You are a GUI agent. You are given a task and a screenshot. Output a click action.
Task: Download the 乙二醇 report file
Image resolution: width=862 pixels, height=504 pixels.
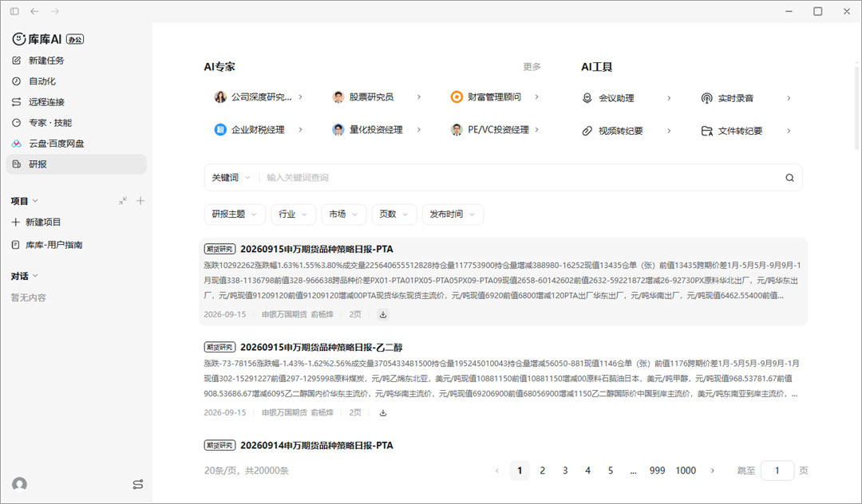point(383,413)
